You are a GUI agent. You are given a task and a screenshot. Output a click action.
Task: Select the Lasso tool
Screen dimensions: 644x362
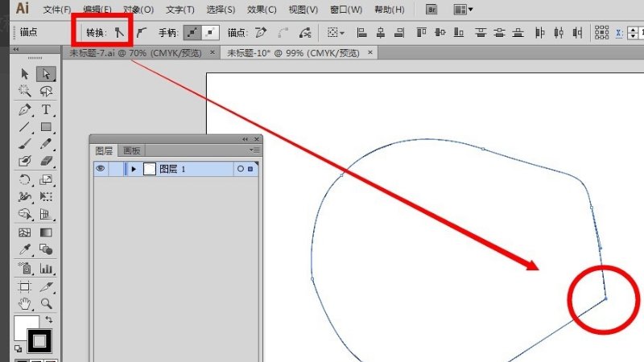[46, 91]
